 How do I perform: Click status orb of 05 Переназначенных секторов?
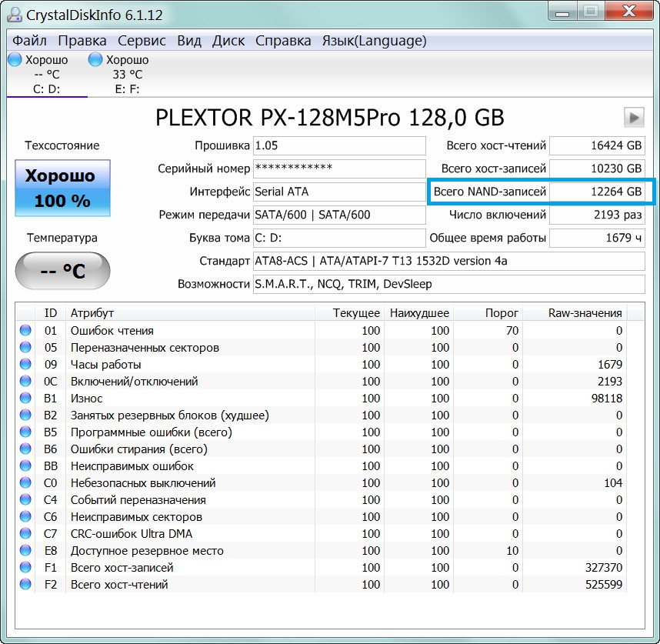point(25,347)
